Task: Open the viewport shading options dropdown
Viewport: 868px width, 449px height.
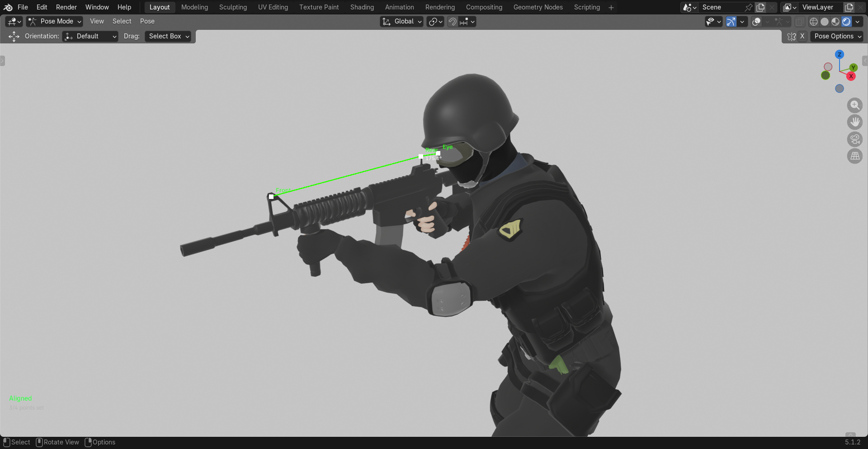Action: click(857, 21)
